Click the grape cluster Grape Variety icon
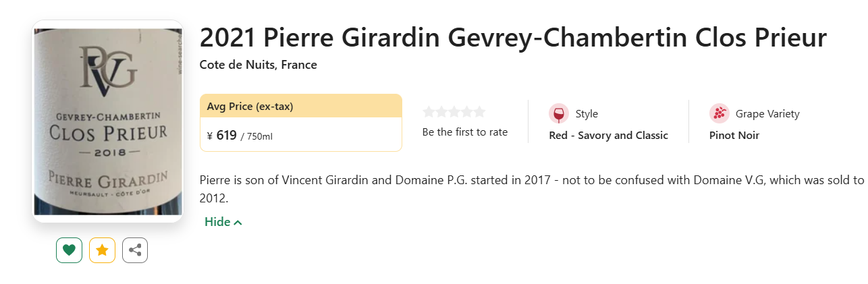Viewport: 868px width, 284px height. coord(720,113)
